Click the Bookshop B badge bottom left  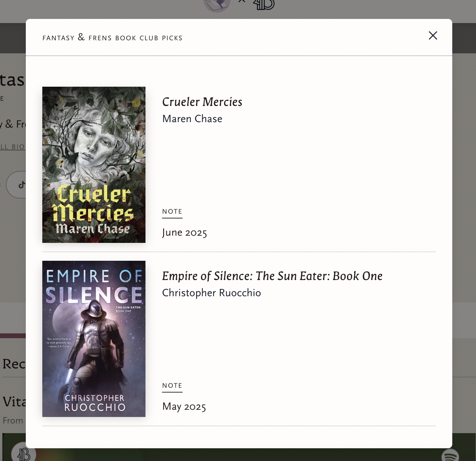(x=23, y=453)
